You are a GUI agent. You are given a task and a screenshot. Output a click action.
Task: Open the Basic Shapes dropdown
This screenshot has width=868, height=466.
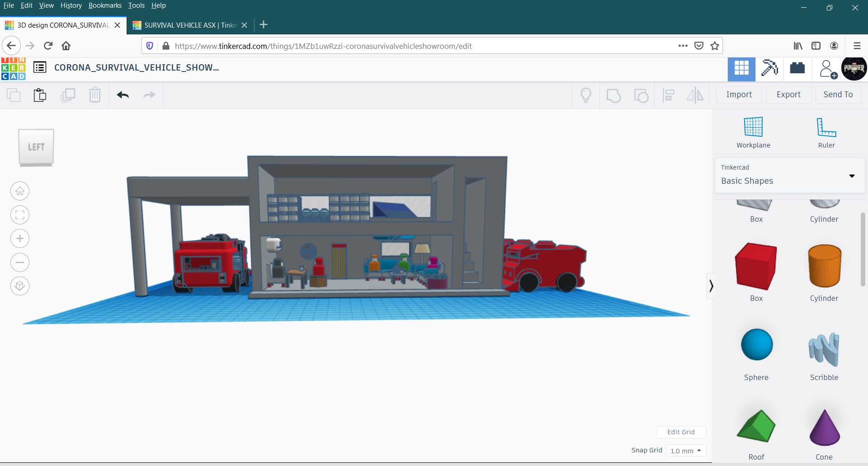pyautogui.click(x=852, y=176)
